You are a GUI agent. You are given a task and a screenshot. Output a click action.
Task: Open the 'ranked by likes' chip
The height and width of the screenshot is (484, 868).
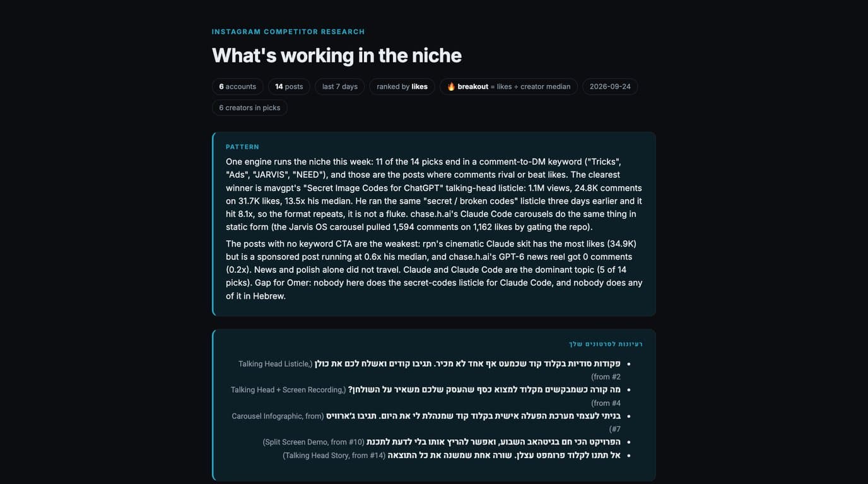[402, 86]
